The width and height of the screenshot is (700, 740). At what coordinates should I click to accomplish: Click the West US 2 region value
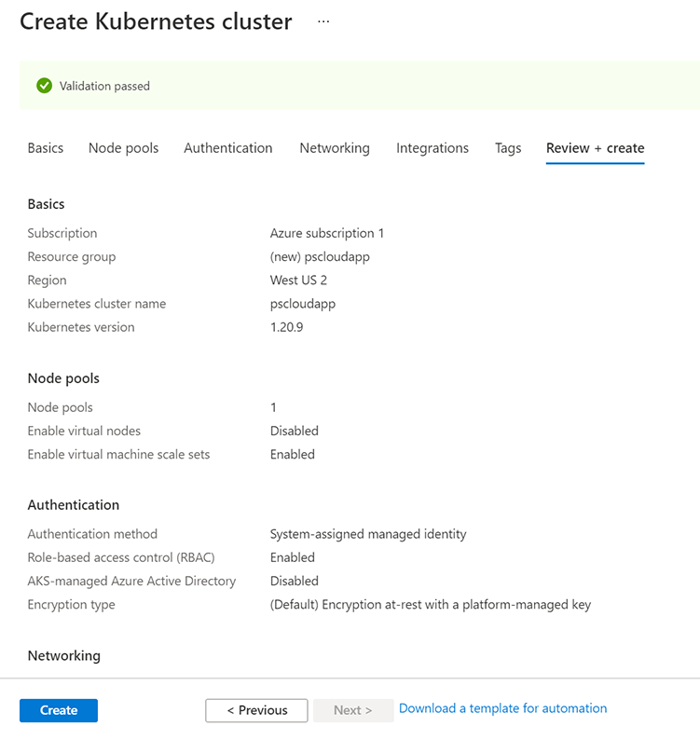pos(298,280)
